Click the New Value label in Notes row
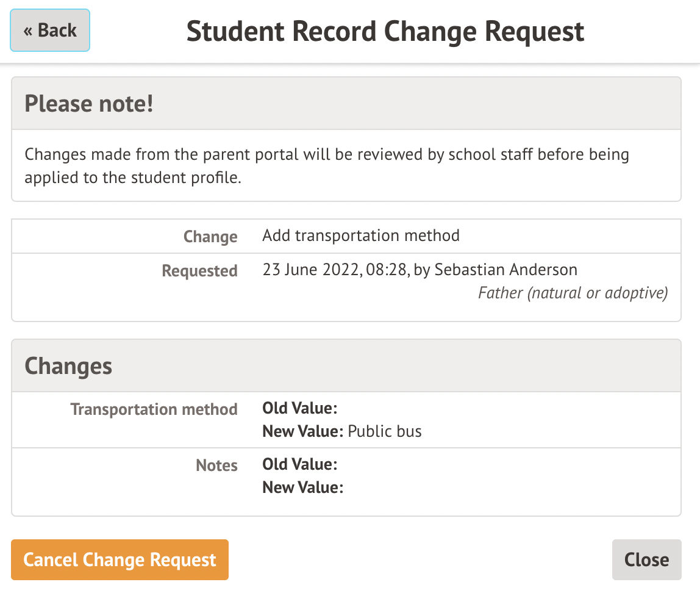The height and width of the screenshot is (593, 700). (303, 487)
